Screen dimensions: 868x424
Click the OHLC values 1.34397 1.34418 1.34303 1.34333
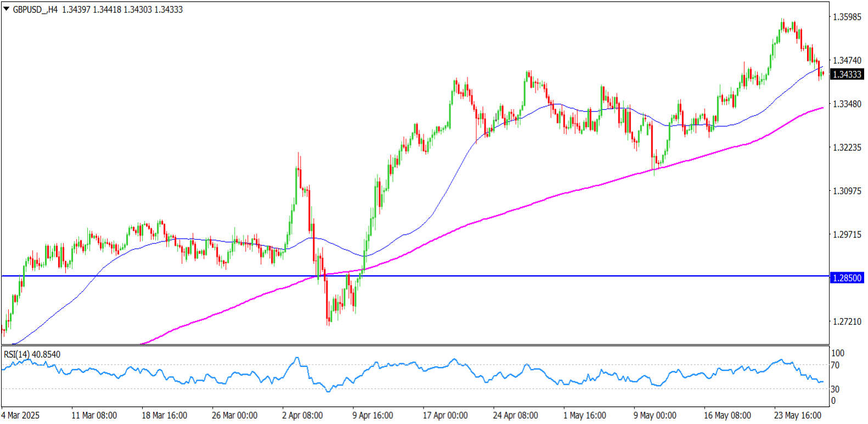[122, 9]
